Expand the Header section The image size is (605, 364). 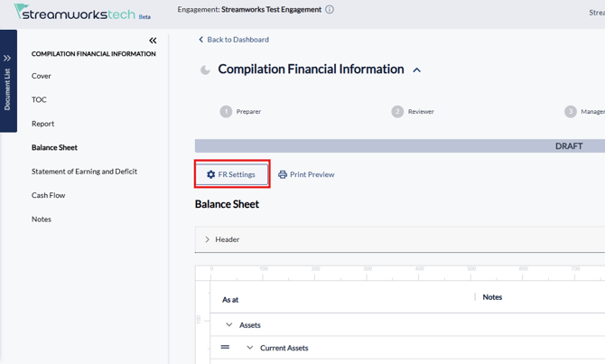(x=208, y=239)
